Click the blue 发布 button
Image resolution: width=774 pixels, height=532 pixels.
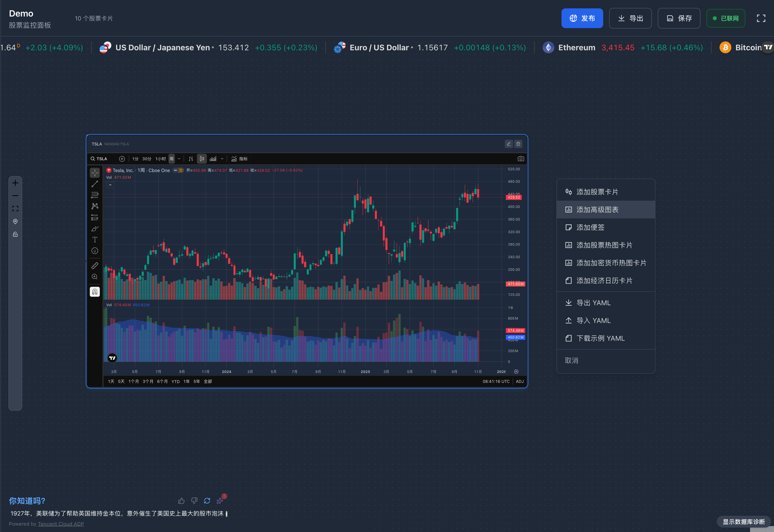click(582, 18)
